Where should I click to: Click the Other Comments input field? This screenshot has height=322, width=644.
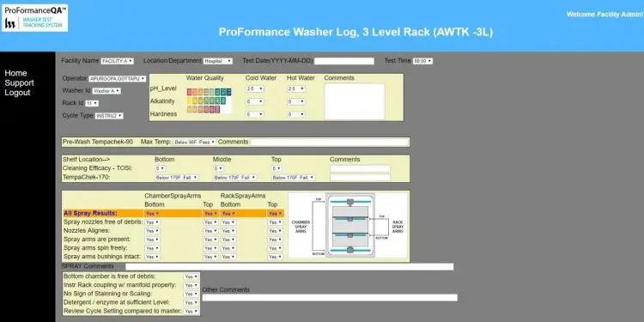(330, 297)
